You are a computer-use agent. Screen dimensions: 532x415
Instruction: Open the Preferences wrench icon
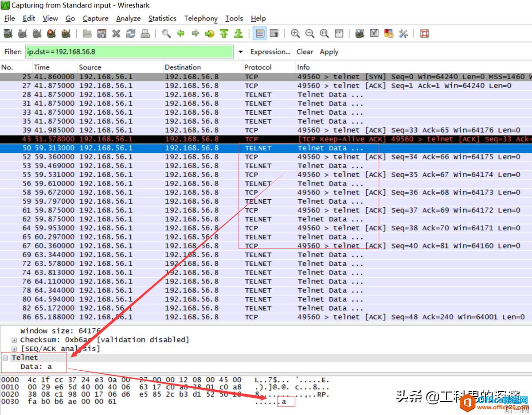click(403, 34)
